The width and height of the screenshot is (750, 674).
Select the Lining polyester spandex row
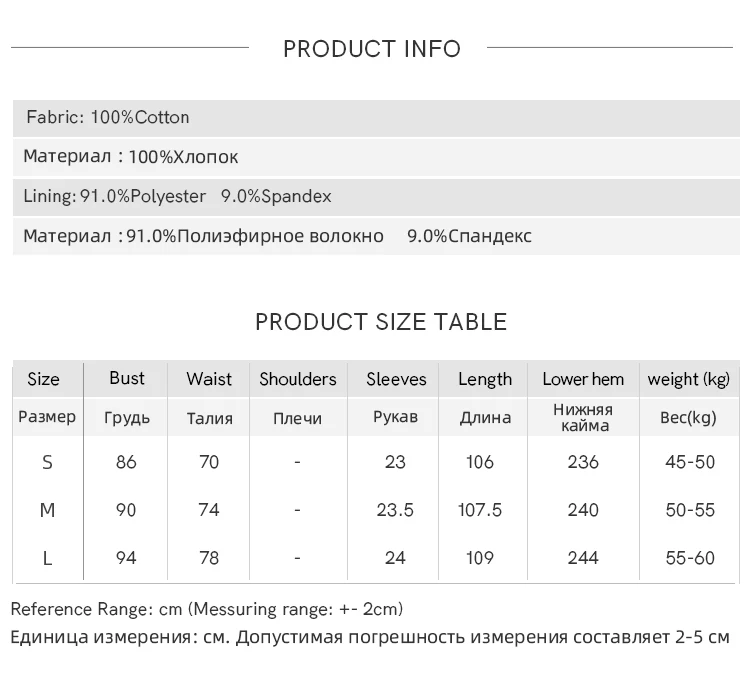177,196
